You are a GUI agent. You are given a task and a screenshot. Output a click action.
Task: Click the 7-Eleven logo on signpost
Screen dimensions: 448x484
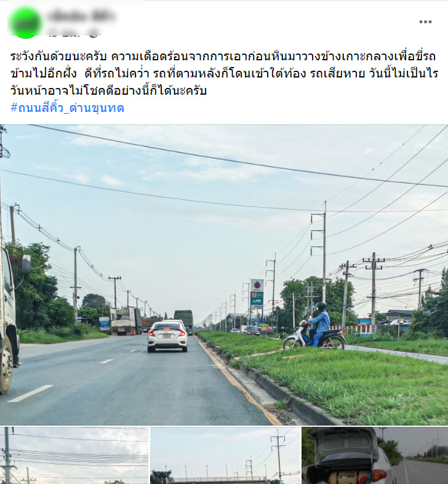[254, 295]
